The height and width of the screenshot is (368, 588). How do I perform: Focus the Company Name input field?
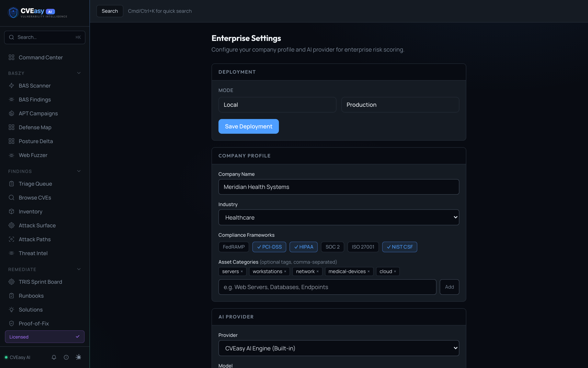coord(339,187)
